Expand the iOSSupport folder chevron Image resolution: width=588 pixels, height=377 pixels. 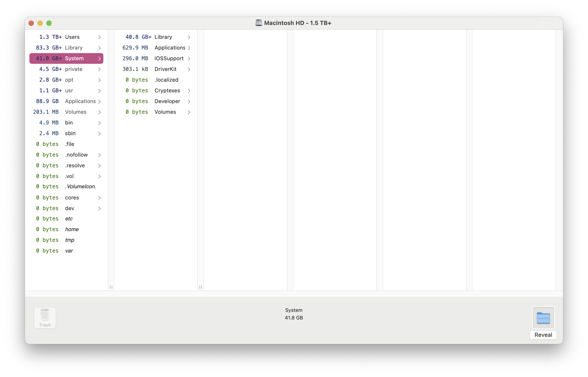pyautogui.click(x=189, y=59)
